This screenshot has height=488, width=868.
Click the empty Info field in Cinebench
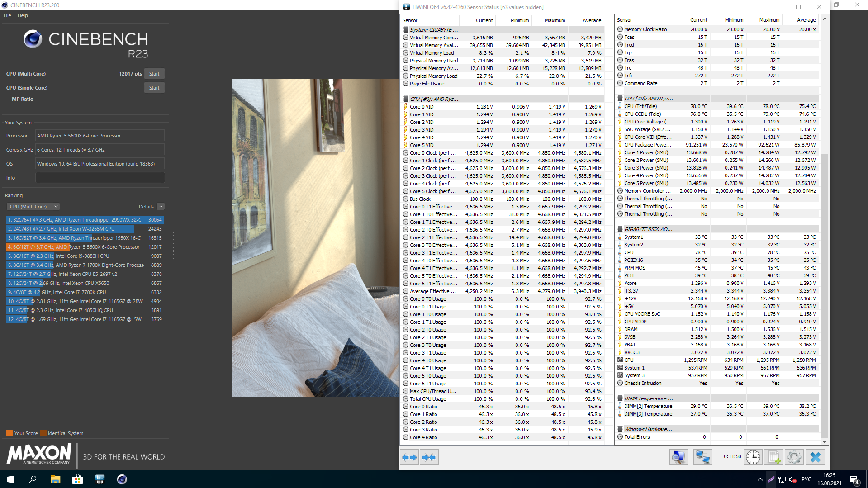click(x=100, y=178)
